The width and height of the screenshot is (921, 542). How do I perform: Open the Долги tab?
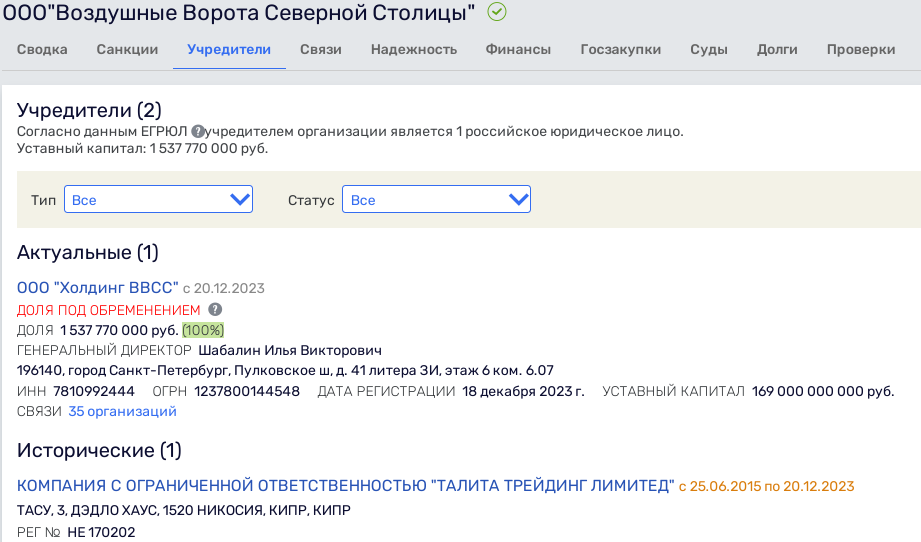pyautogui.click(x=777, y=49)
